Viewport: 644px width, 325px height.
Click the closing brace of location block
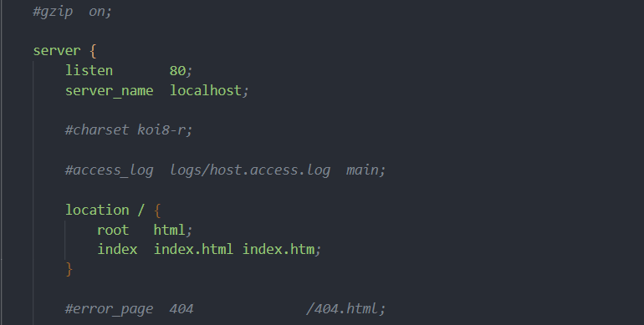(69, 270)
